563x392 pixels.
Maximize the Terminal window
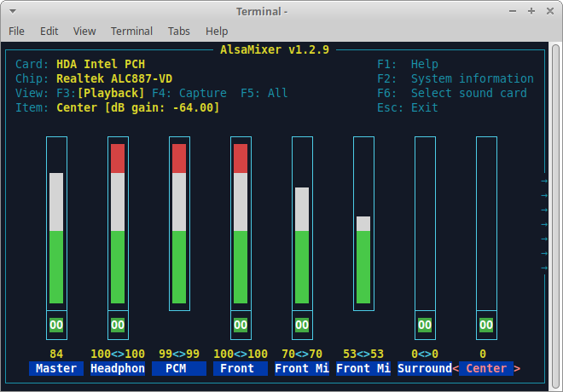[531, 11]
